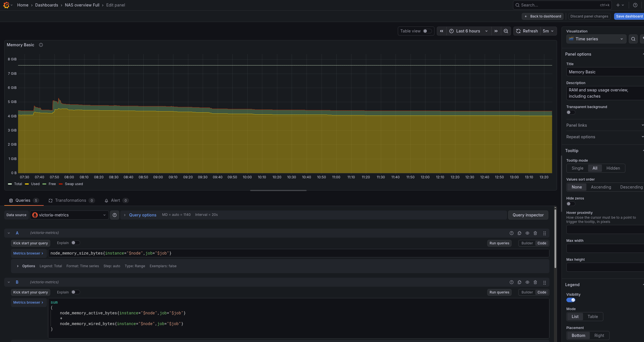Enable the Transparent background switch

pyautogui.click(x=570, y=112)
